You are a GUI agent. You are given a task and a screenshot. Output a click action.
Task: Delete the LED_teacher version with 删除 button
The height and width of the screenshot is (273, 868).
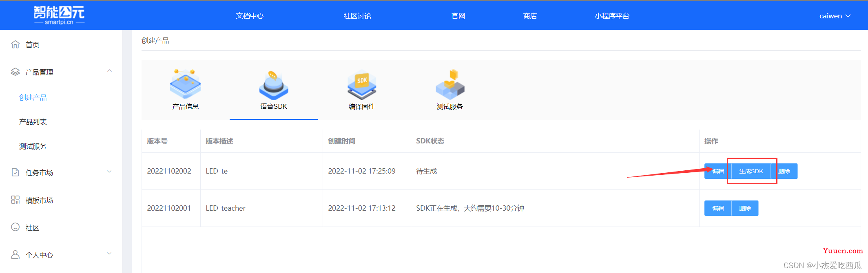pos(745,208)
